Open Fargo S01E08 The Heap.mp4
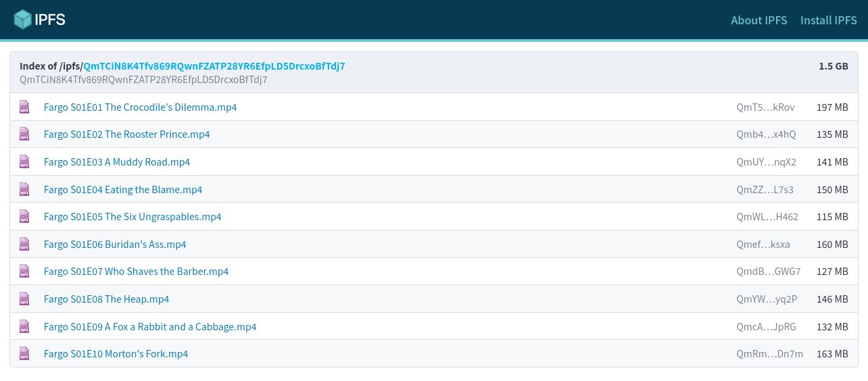This screenshot has width=868, height=381. coord(106,299)
